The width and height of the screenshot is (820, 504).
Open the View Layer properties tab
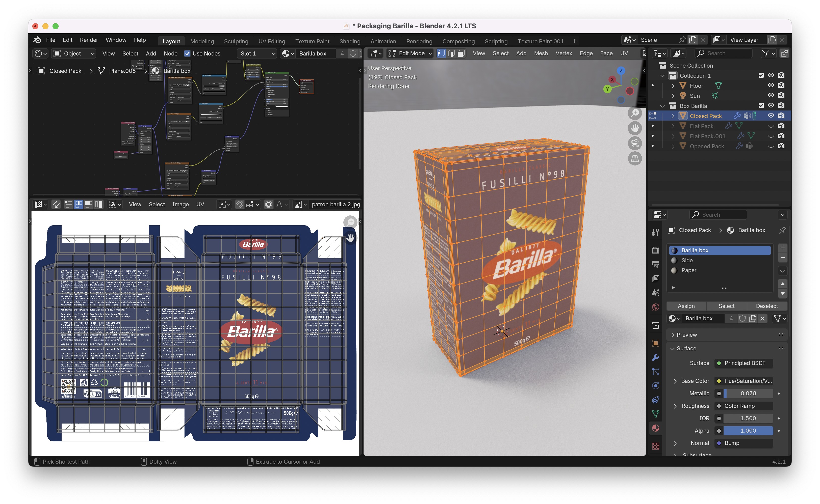[x=655, y=279]
